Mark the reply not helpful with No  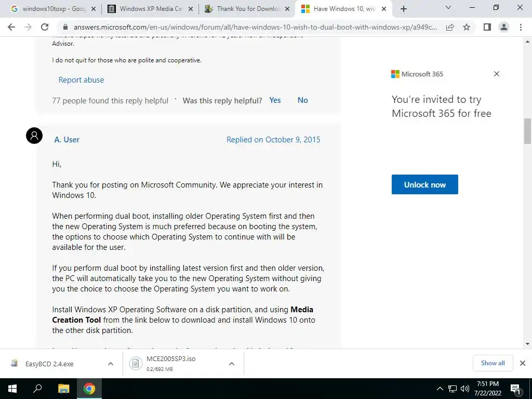(x=303, y=100)
